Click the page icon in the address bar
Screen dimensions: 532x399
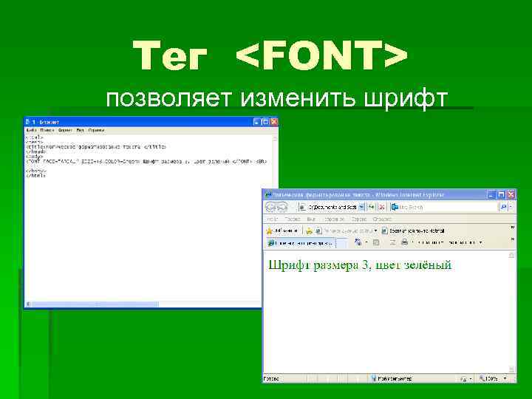pyautogui.click(x=303, y=207)
